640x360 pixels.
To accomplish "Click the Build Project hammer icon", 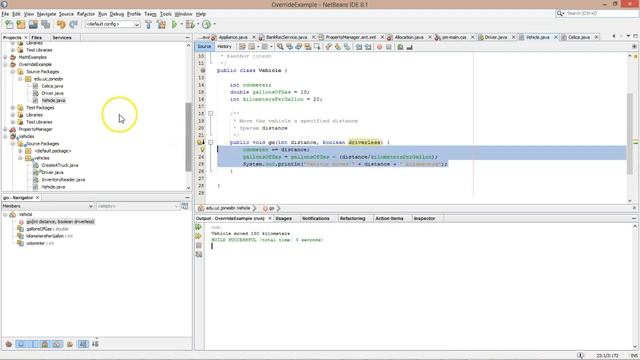I will (x=149, y=24).
